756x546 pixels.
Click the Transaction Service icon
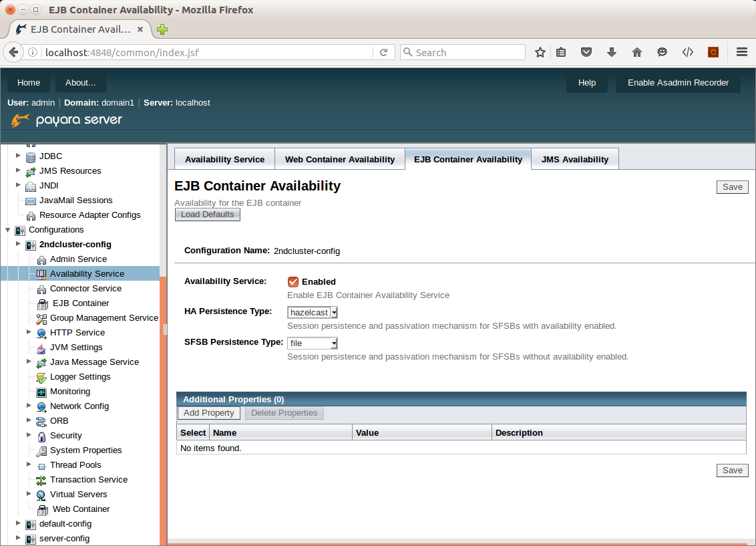pyautogui.click(x=41, y=480)
